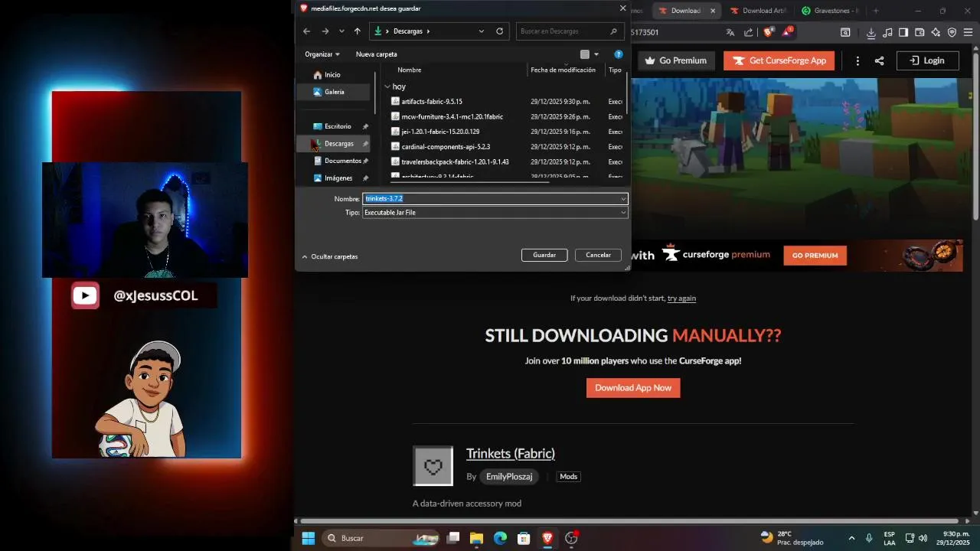980x551 pixels.
Task: Click the Login button
Action: pos(927,60)
